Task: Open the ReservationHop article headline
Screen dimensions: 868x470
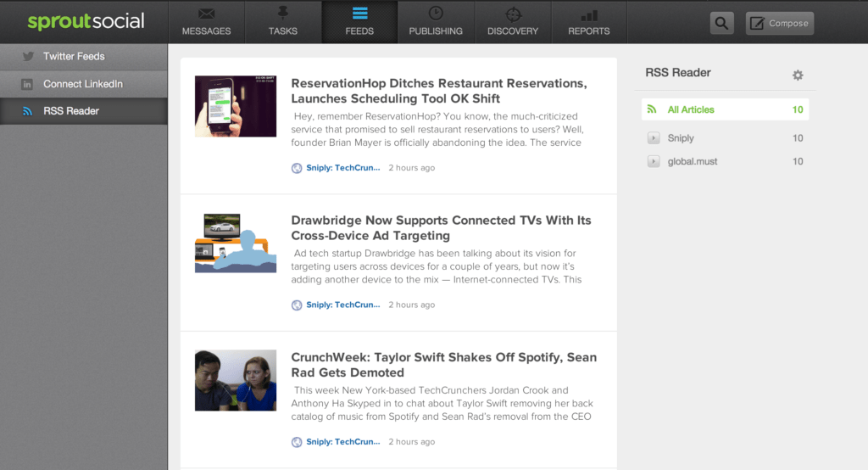Action: tap(438, 91)
